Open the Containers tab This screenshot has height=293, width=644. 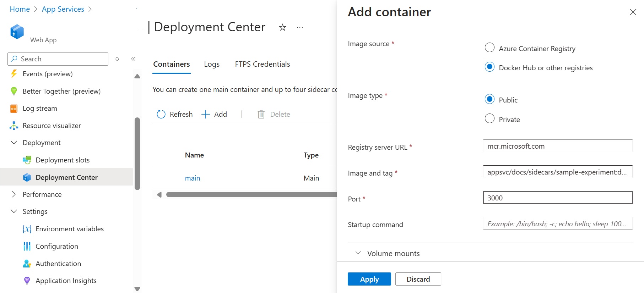coord(172,64)
